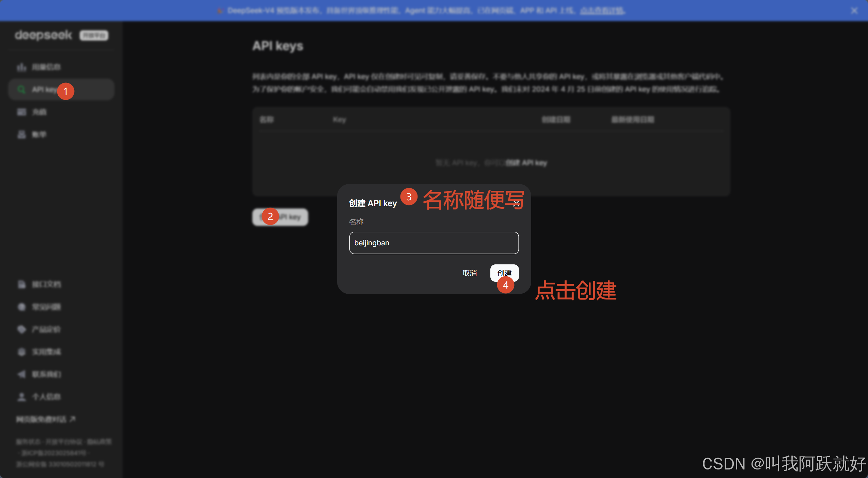The width and height of the screenshot is (868, 478).
Task: Click the 创建 button in the dialog
Action: (504, 273)
